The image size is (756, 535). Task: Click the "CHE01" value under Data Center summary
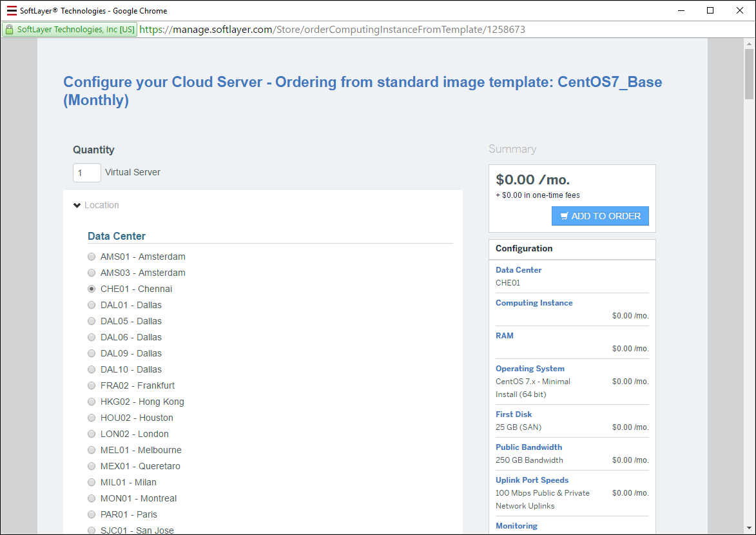coord(508,283)
